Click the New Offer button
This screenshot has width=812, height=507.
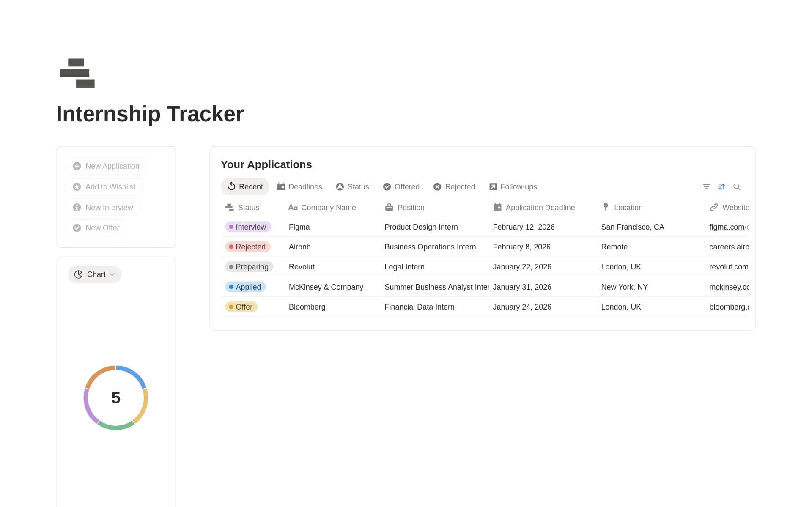[96, 228]
